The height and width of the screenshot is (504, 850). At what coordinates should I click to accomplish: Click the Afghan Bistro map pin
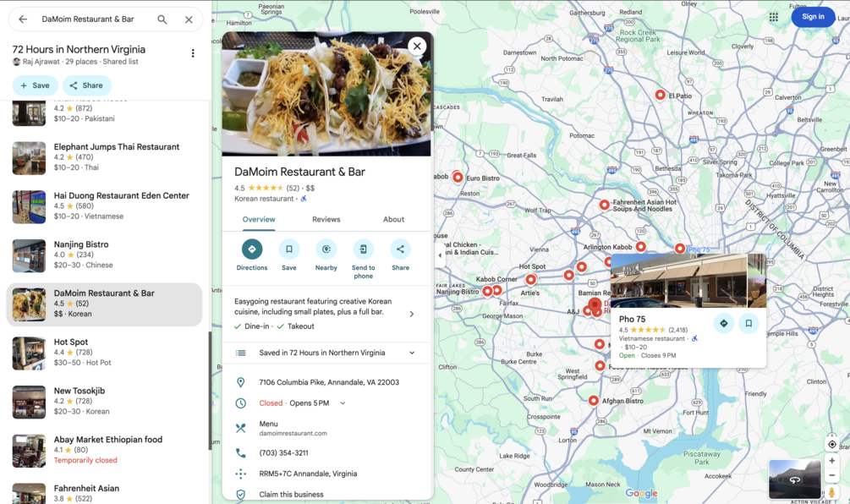coord(594,401)
